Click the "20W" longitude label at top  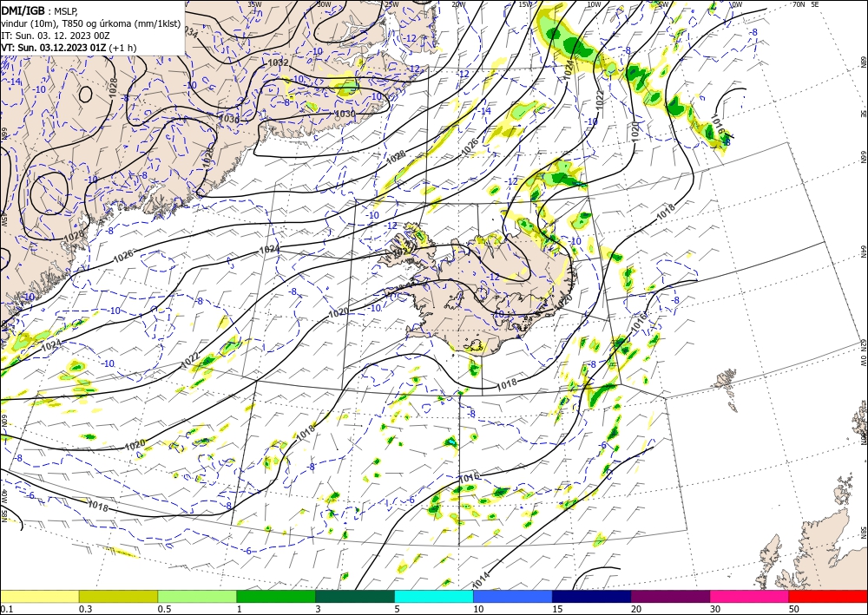[x=458, y=4]
